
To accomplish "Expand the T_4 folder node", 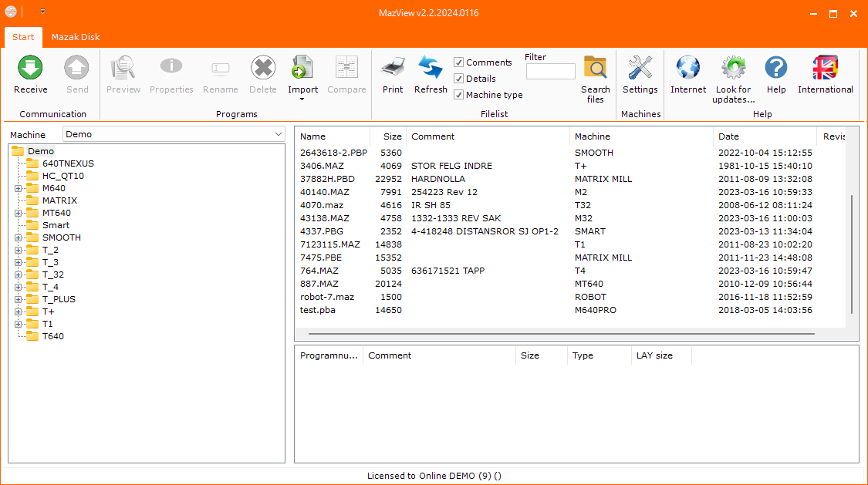I will (x=19, y=287).
